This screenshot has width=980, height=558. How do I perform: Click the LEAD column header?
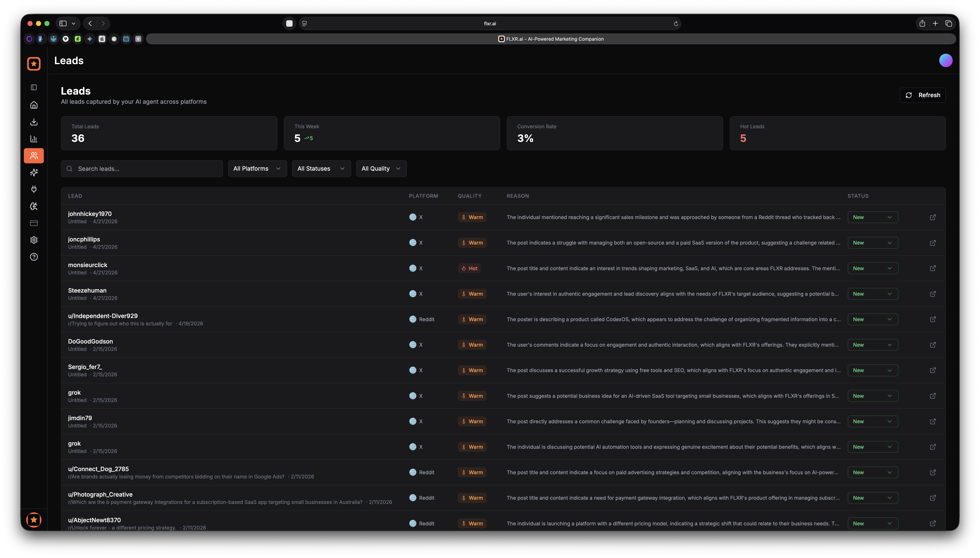(75, 196)
